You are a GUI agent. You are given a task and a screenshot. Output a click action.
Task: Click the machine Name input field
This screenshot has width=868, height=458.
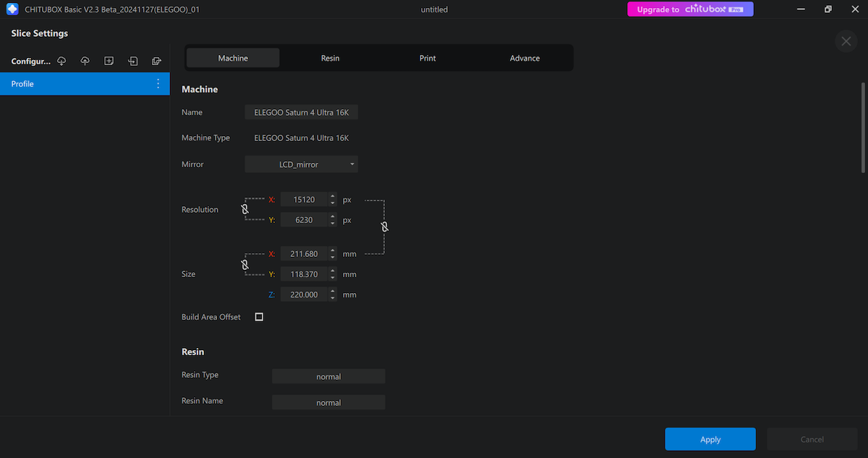point(302,112)
